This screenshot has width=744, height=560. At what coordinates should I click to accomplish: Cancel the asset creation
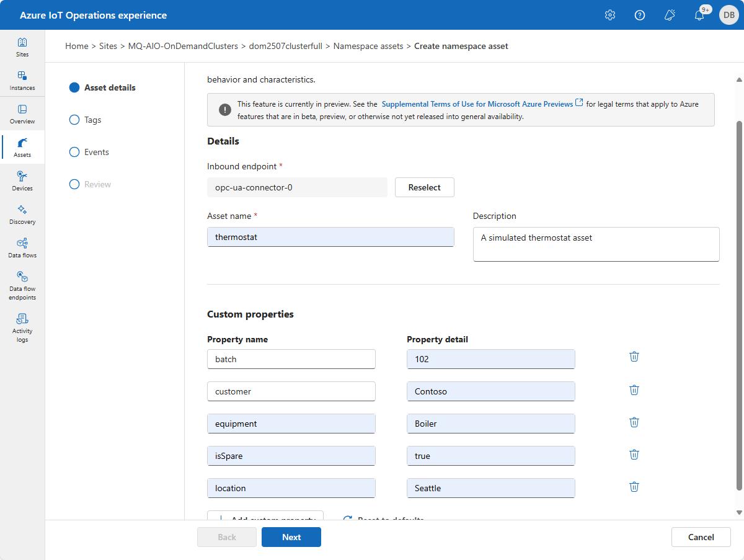point(701,537)
